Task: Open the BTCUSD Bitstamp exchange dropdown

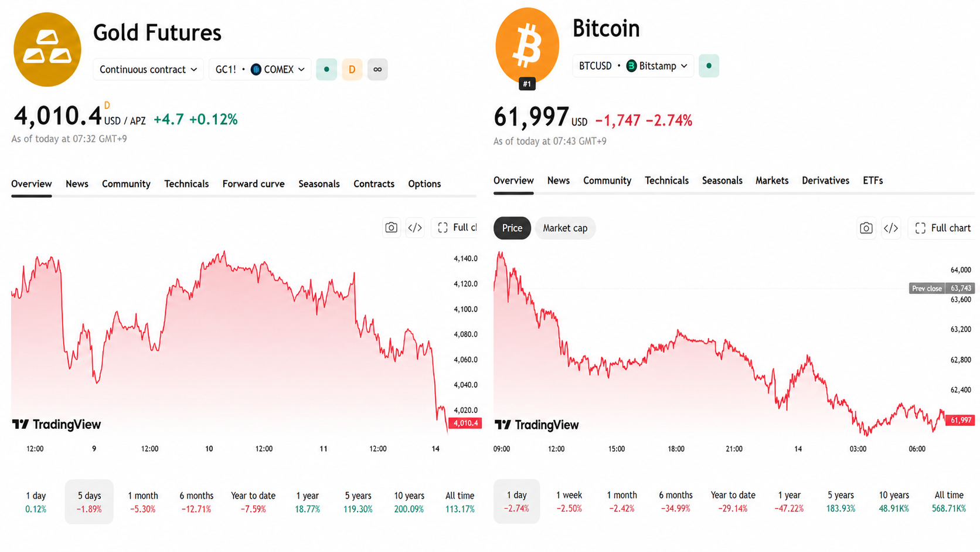Action: (633, 66)
